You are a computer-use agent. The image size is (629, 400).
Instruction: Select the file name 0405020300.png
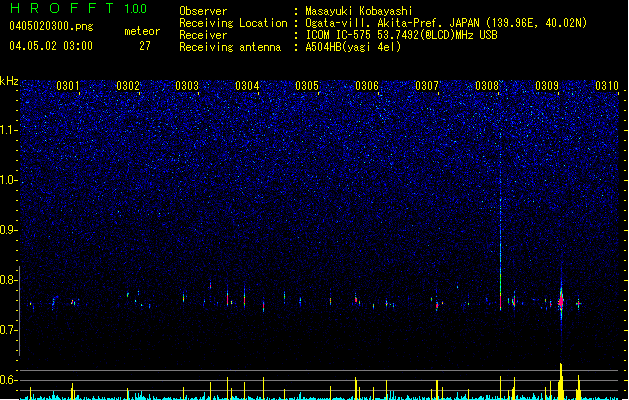click(x=51, y=26)
